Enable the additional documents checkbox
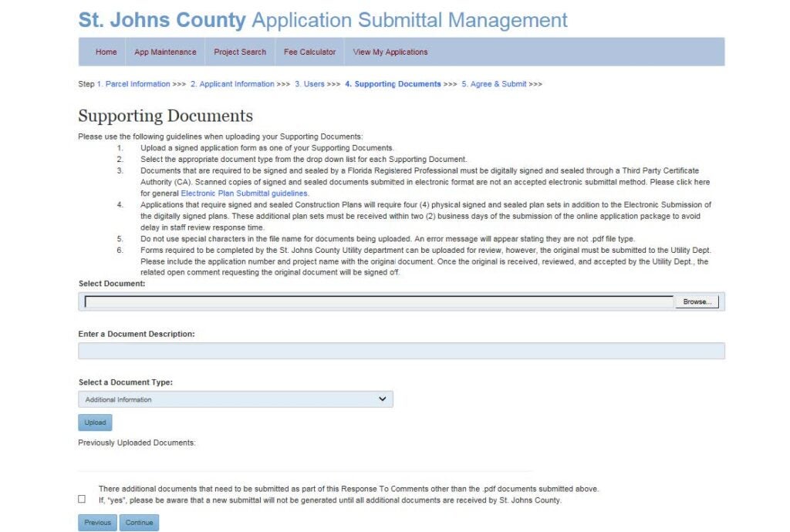The height and width of the screenshot is (532, 790). [x=81, y=499]
